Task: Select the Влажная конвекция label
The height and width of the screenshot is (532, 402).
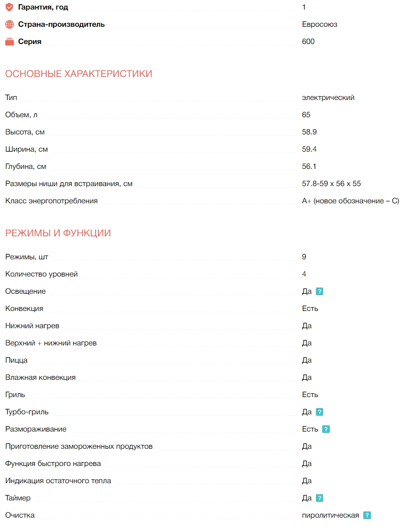Action: (x=40, y=377)
